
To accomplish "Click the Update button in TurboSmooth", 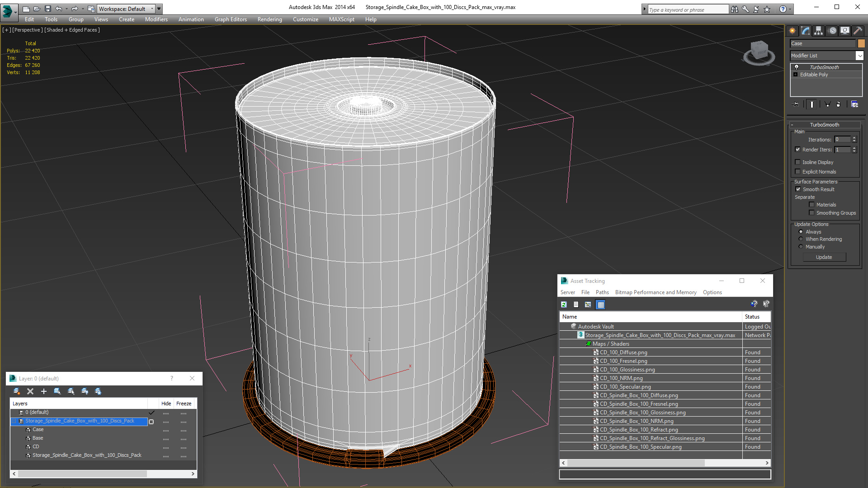I will [824, 257].
